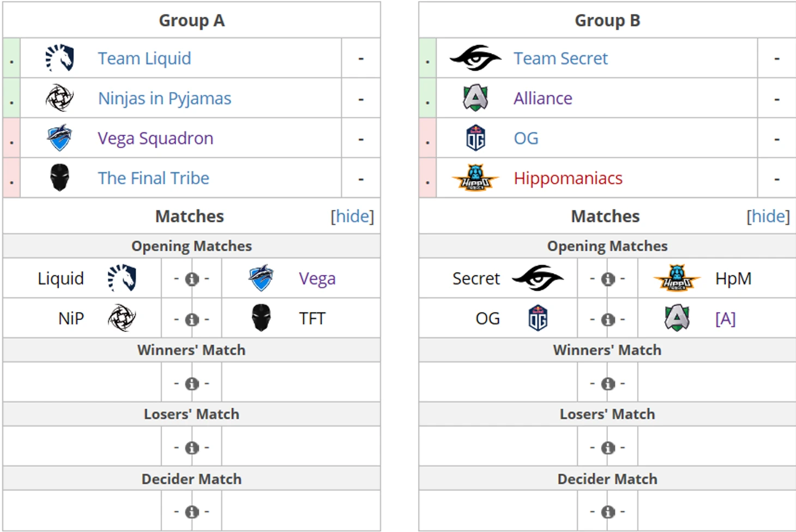The height and width of the screenshot is (532, 796).
Task: Open the Team Secret link in Group B
Action: [x=560, y=58]
